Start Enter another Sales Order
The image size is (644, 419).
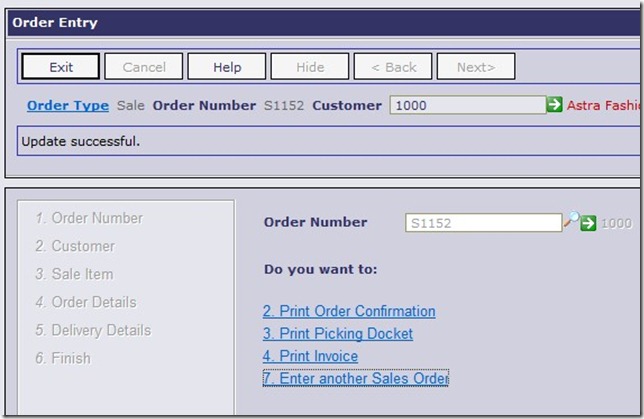click(355, 378)
